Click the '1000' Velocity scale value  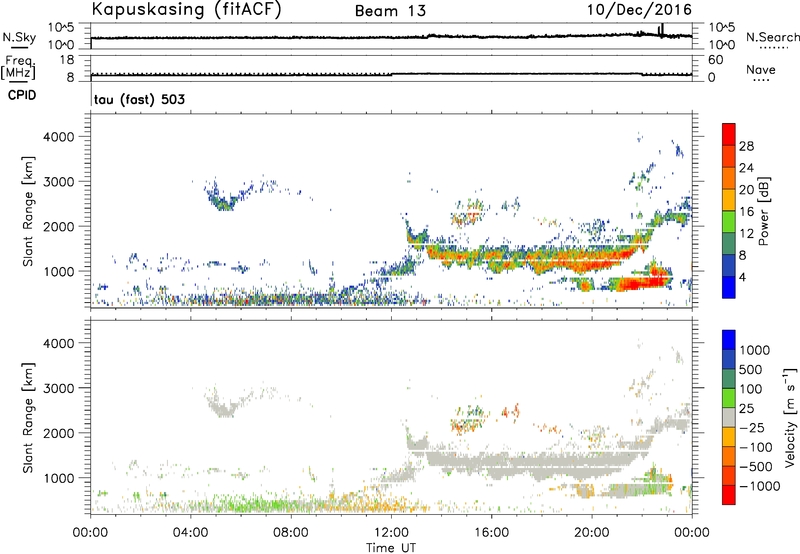755,350
